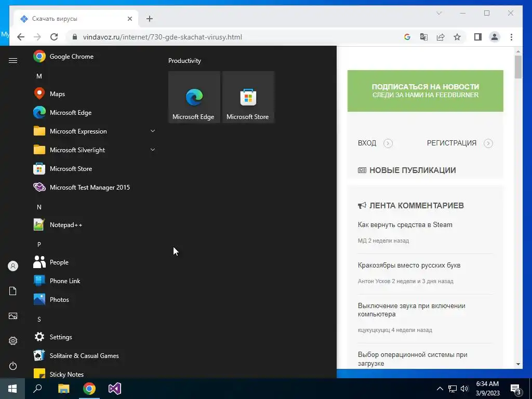532x399 pixels.
Task: Open the Photos app
Action: point(95,299)
